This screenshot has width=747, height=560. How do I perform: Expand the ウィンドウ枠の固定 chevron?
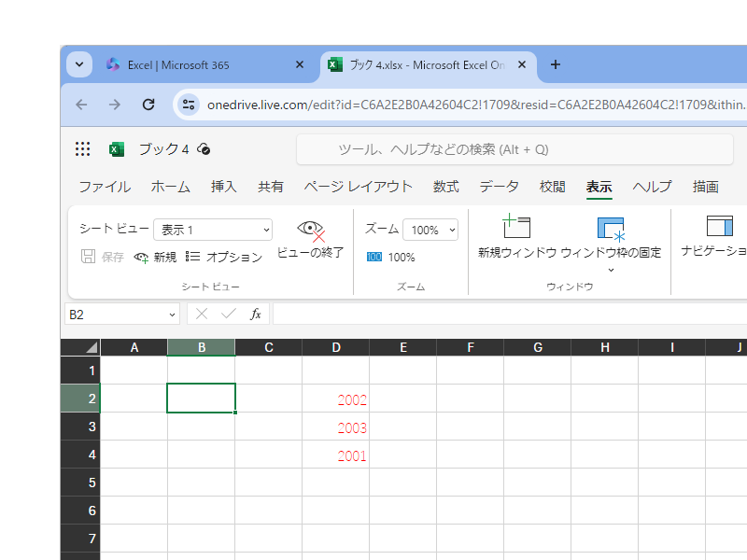point(612,269)
